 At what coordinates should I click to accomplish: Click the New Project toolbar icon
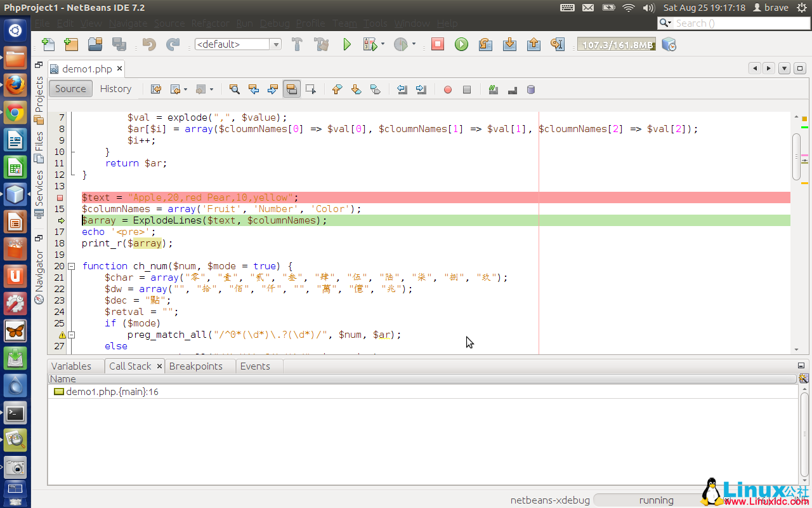(x=71, y=44)
